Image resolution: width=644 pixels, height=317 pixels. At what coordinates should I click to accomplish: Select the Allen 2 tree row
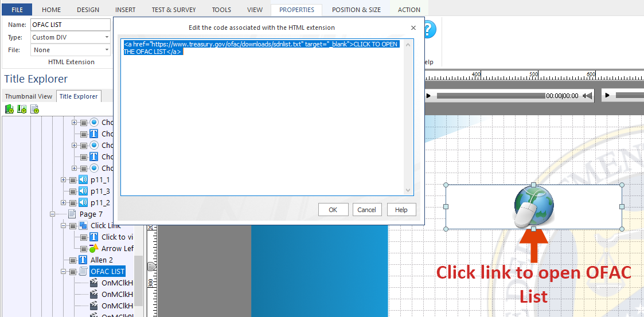(x=102, y=260)
